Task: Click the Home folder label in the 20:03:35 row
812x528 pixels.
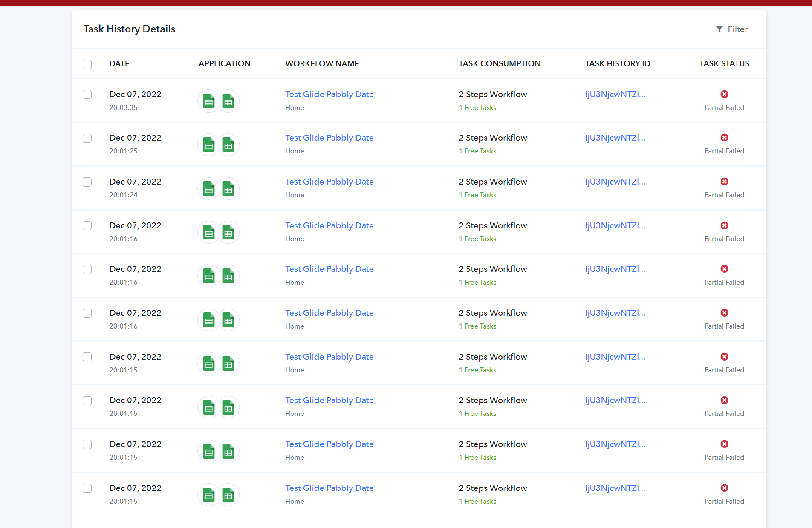Action: point(295,107)
